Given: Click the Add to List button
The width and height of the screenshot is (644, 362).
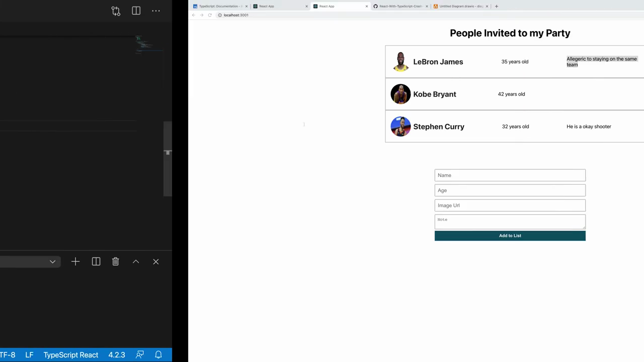Looking at the screenshot, I should tap(510, 236).
